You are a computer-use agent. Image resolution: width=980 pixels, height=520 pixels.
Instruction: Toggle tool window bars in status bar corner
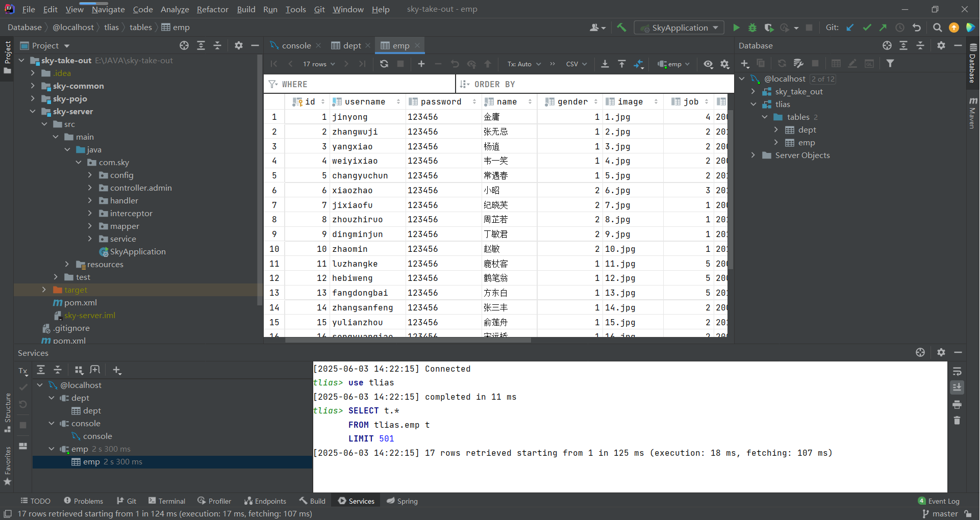tap(7, 514)
